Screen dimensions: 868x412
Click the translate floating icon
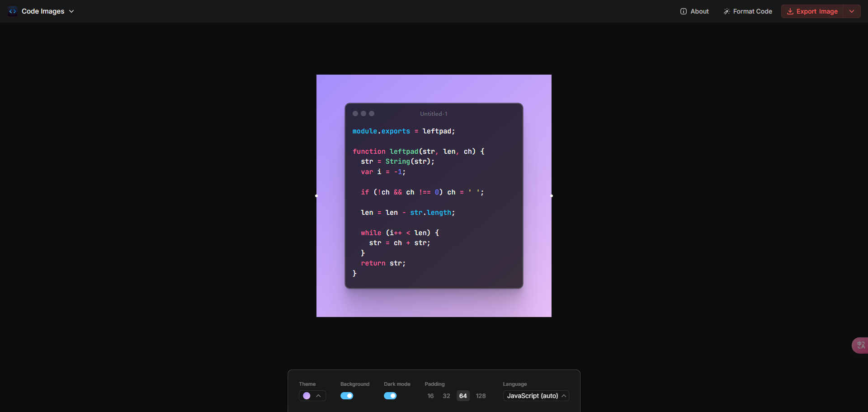click(x=860, y=346)
